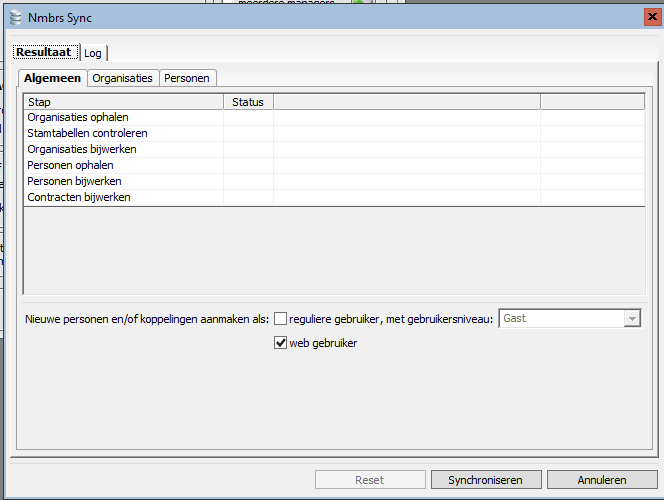Switch to the Resultaat tab

click(46, 52)
